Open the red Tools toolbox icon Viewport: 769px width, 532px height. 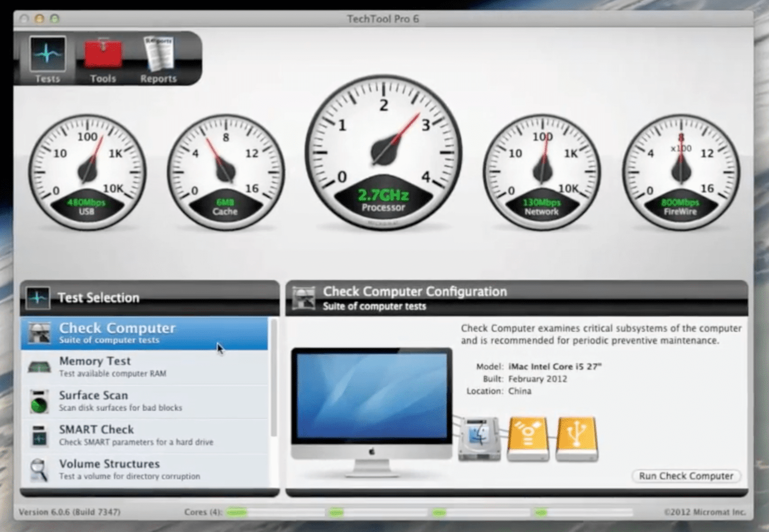coord(103,54)
